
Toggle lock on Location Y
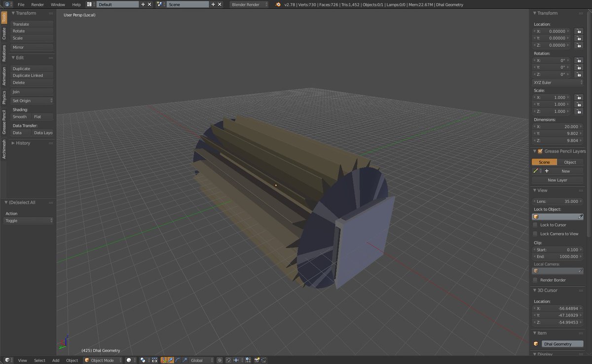click(578, 38)
